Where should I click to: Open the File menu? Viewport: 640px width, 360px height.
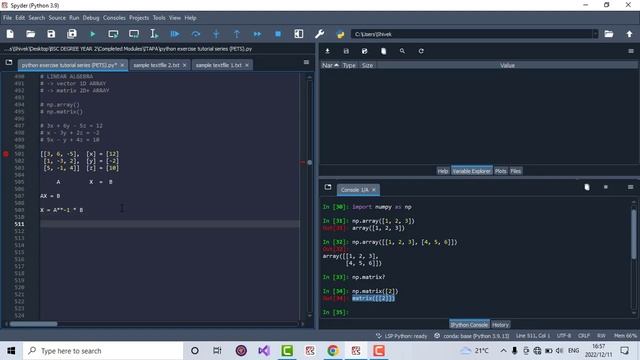(x=7, y=18)
